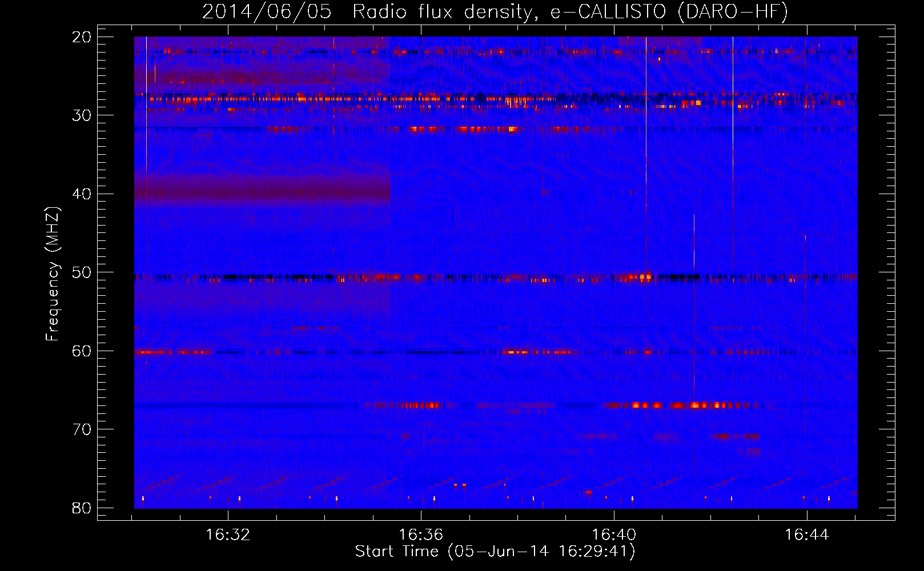The height and width of the screenshot is (571, 924).
Task: Click the 16:40 time tick label
Action: 614,535
